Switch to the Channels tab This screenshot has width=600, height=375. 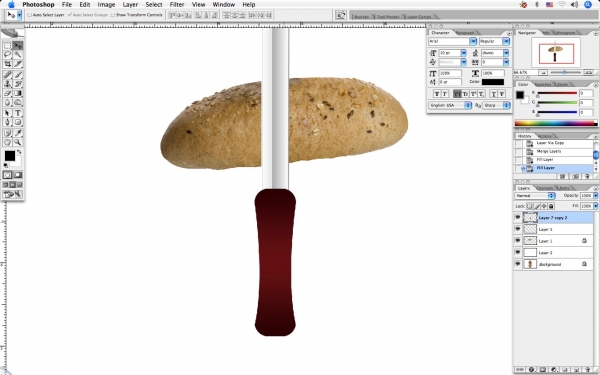(x=544, y=188)
